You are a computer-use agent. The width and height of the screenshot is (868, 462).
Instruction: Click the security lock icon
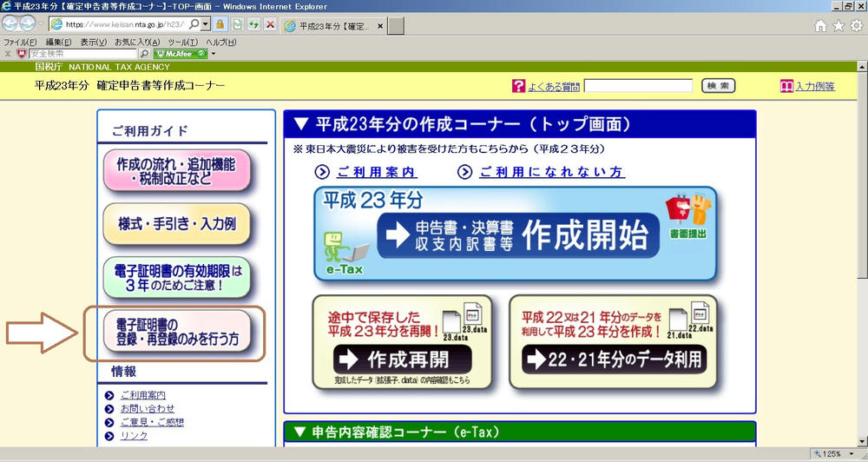point(220,24)
